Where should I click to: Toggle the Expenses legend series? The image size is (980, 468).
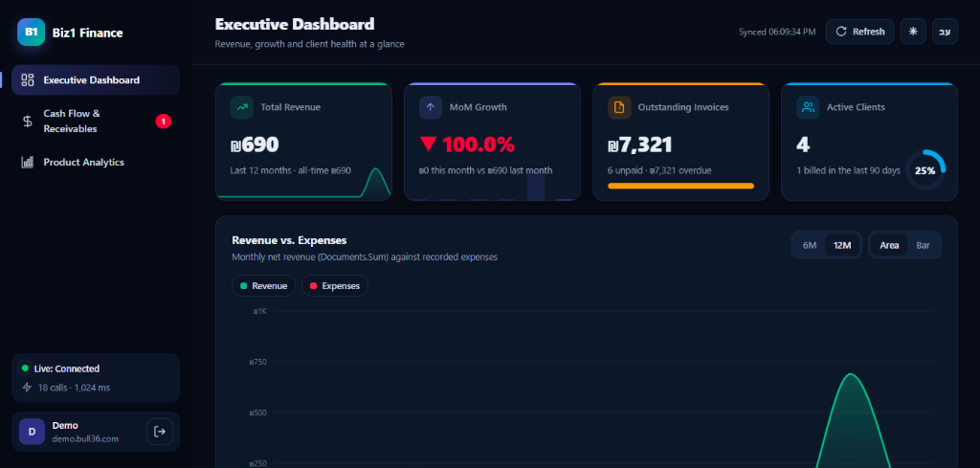point(334,286)
